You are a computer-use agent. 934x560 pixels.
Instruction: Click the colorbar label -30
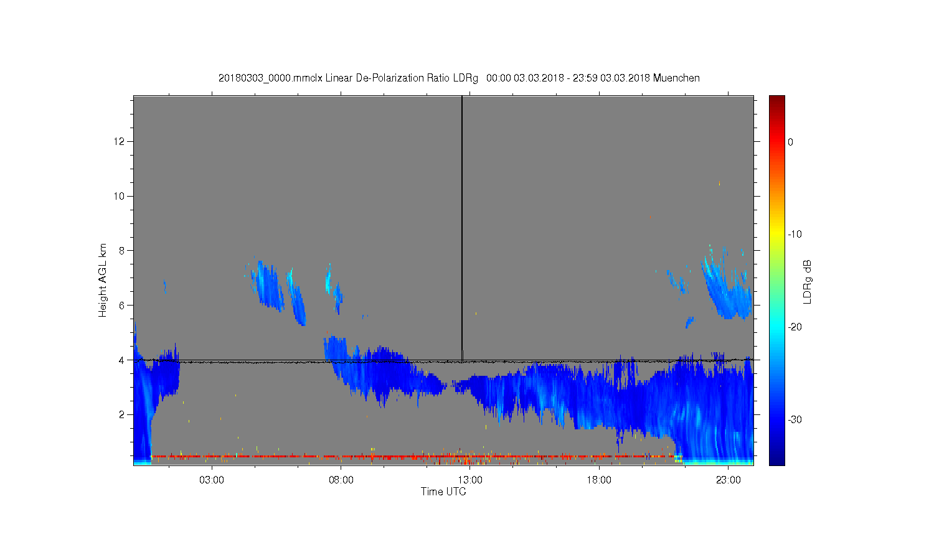coord(794,420)
